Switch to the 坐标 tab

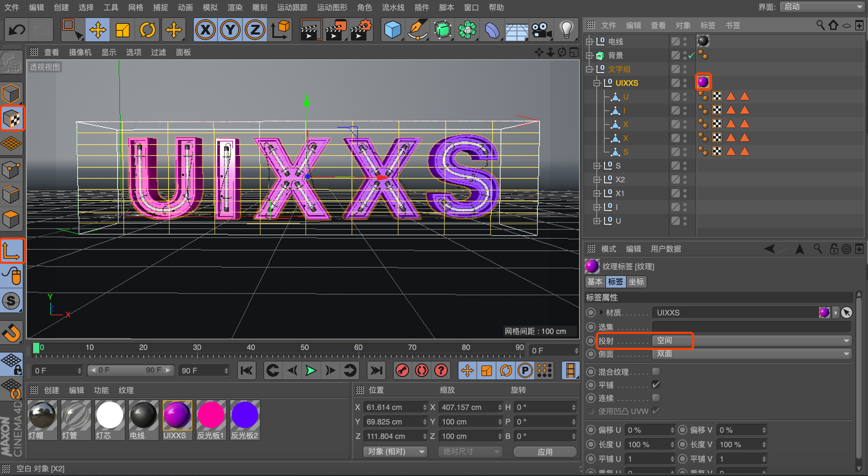coord(636,282)
